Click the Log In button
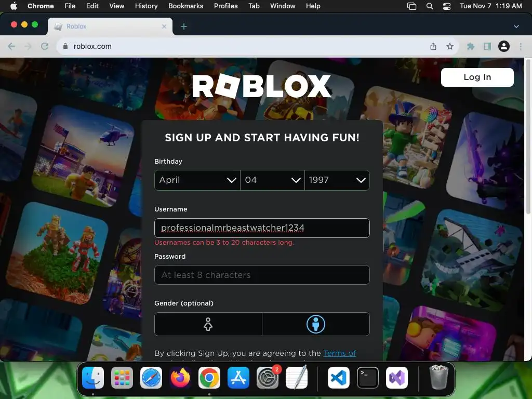 point(477,77)
